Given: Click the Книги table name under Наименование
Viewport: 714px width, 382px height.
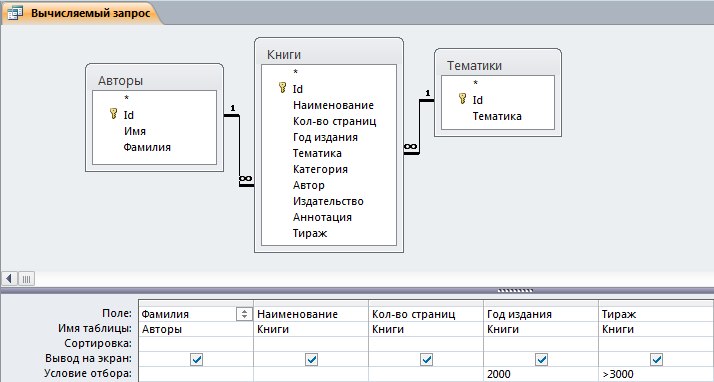Looking at the screenshot, I should (x=311, y=329).
